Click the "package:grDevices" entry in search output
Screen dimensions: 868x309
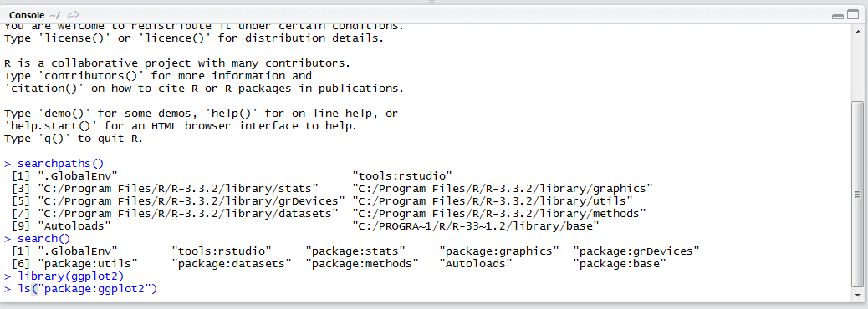(x=636, y=251)
